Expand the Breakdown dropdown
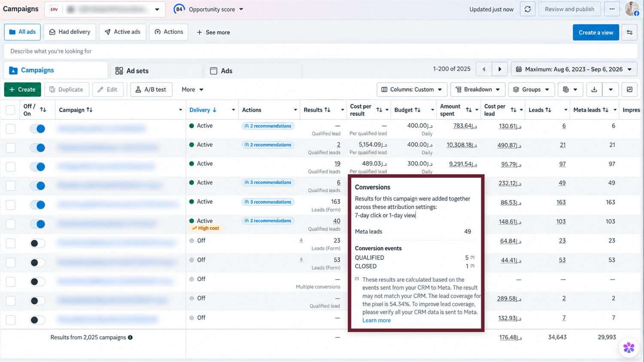Screen dimensions: 644x362 point(477,89)
